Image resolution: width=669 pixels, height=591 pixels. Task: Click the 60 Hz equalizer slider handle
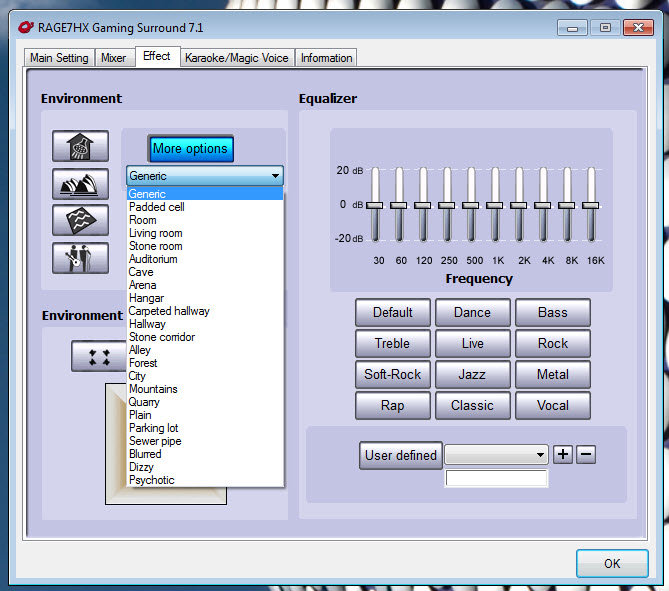pyautogui.click(x=398, y=205)
